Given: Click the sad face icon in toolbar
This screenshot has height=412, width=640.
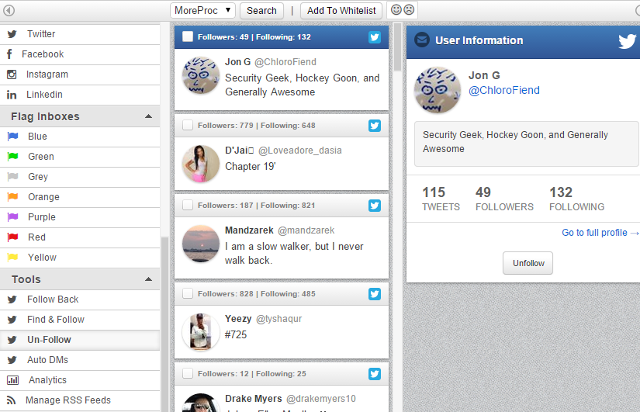Looking at the screenshot, I should 409,9.
